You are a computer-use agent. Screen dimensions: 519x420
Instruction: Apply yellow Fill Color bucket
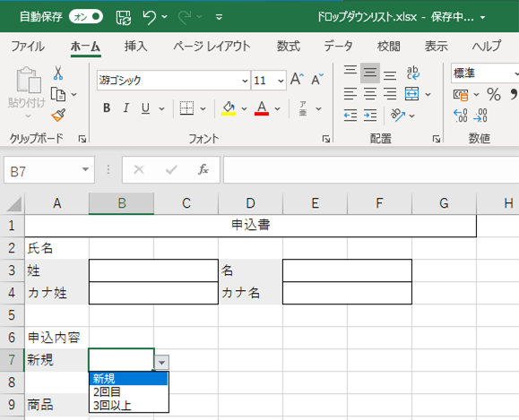pos(229,108)
